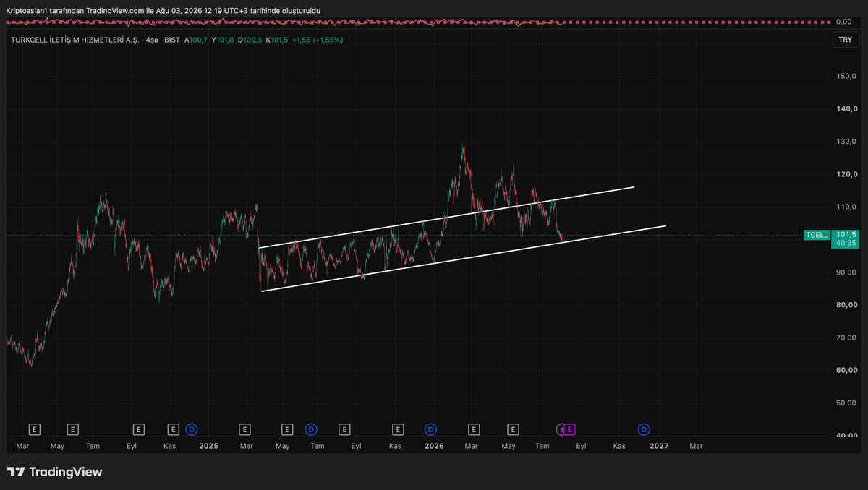The image size is (868, 490).
Task: Click the 4sa interval label
Action: click(152, 40)
